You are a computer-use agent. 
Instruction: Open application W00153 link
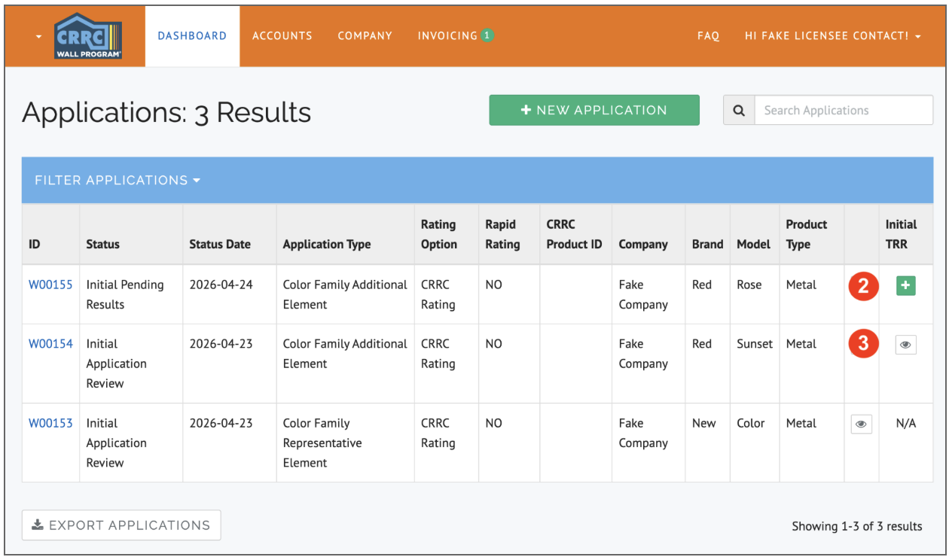pos(50,423)
